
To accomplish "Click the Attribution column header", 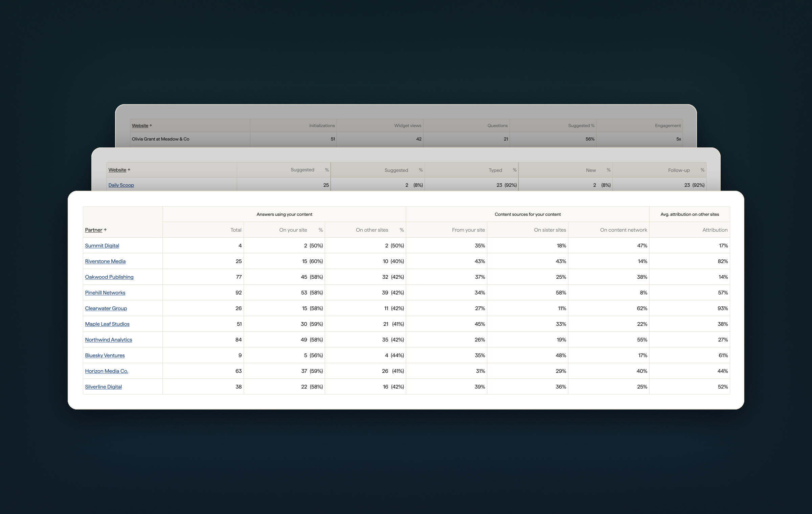I will coord(715,230).
